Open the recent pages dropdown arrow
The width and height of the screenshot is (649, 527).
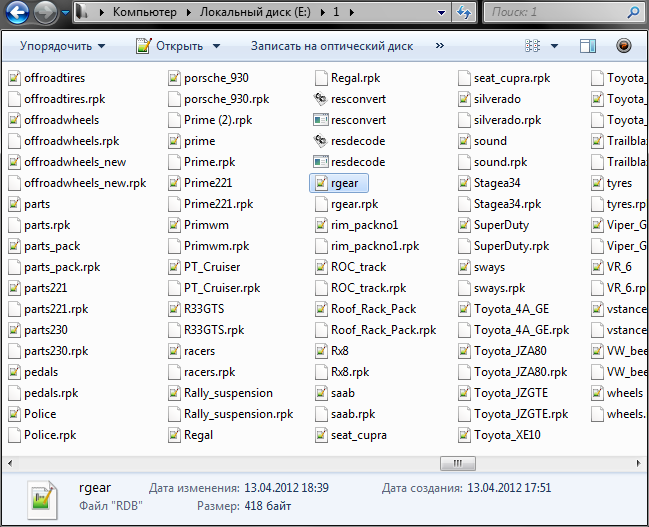coord(65,13)
